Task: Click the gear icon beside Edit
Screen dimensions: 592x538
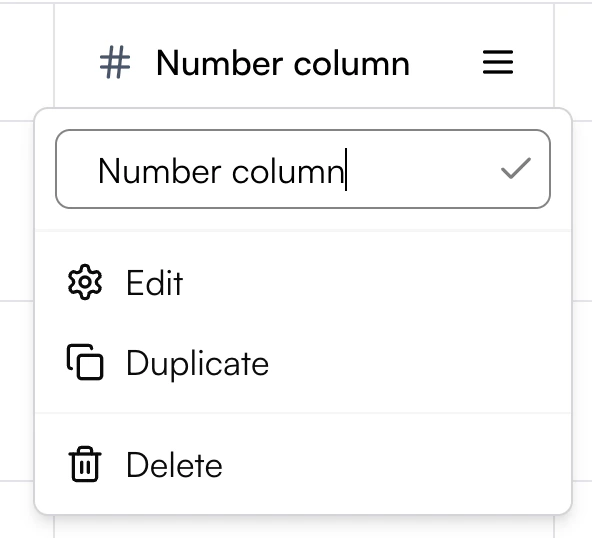Action: [x=85, y=282]
